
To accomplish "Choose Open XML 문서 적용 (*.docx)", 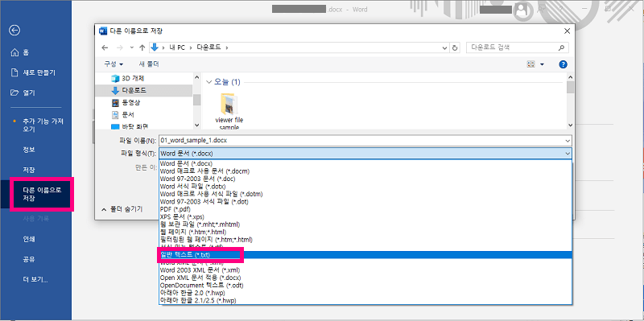I will (x=365, y=278).
